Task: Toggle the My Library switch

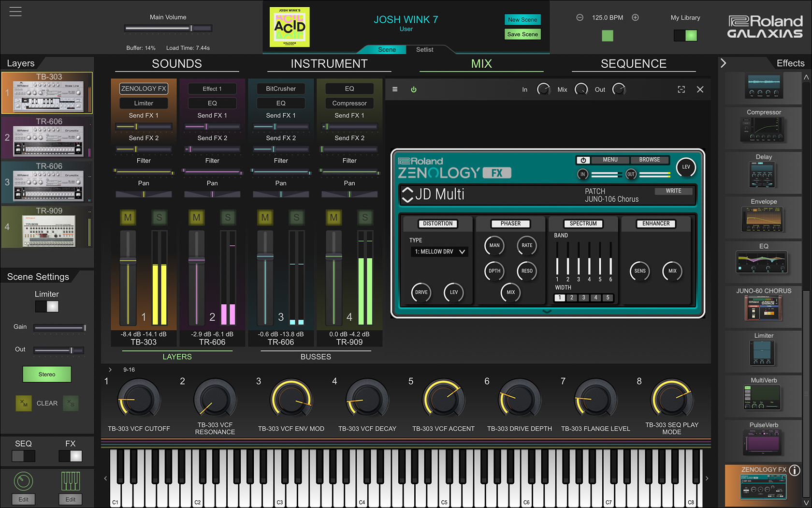Action: click(x=685, y=35)
